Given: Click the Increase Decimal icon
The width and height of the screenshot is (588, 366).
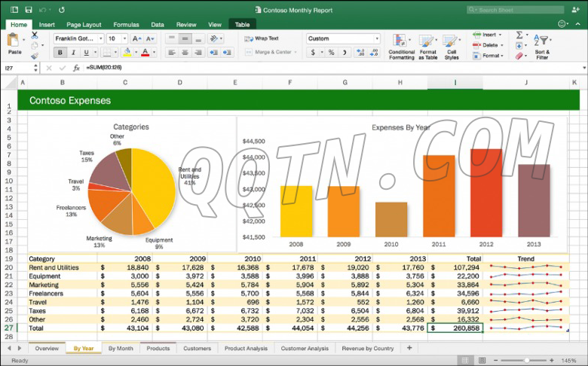Looking at the screenshot, I should (x=360, y=53).
